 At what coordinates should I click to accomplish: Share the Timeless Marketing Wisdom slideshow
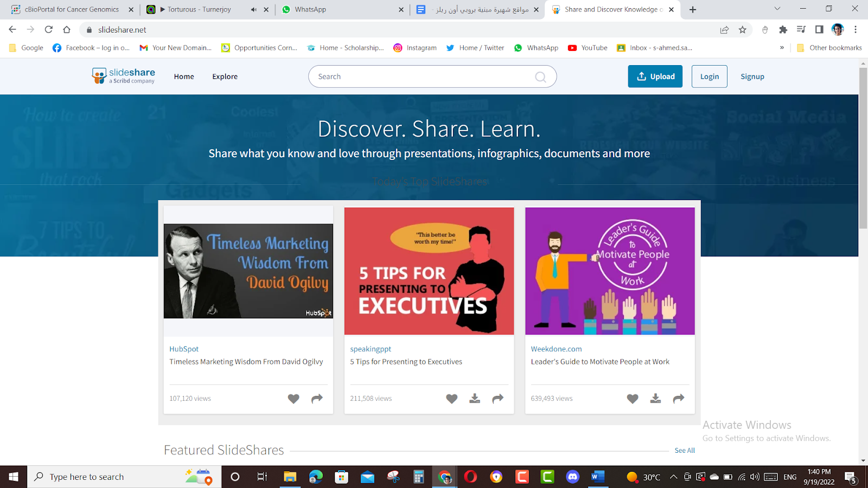point(317,399)
